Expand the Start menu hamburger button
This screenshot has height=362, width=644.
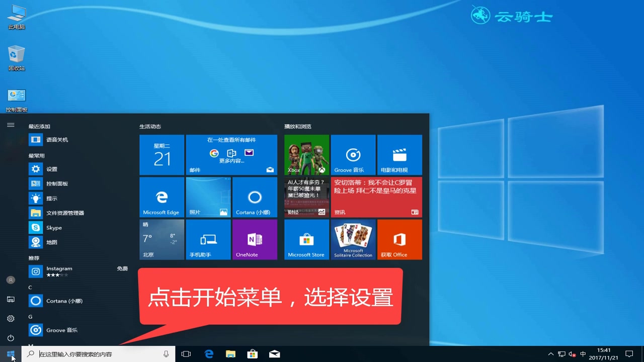(11, 125)
